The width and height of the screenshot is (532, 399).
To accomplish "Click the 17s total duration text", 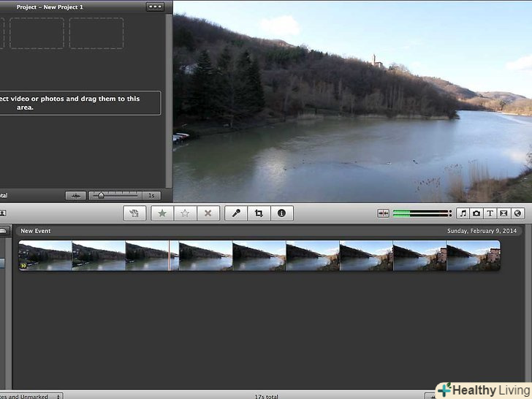I will click(266, 396).
